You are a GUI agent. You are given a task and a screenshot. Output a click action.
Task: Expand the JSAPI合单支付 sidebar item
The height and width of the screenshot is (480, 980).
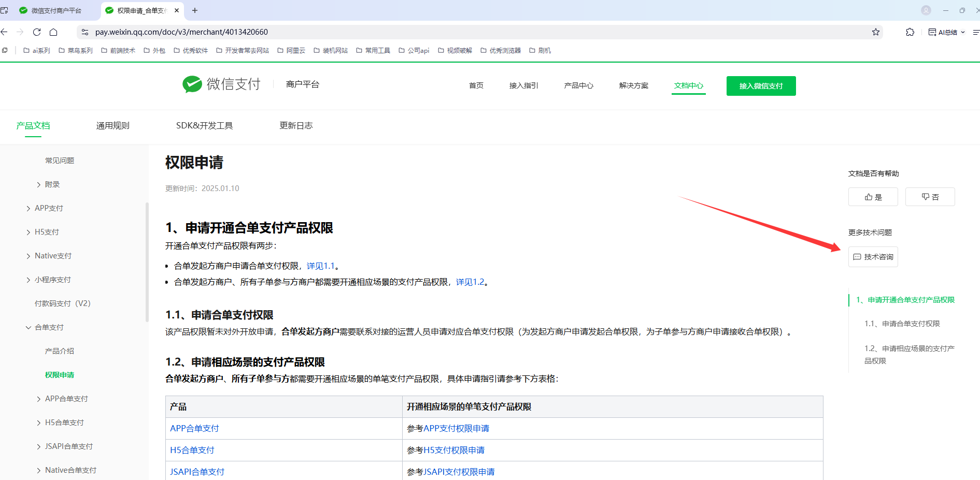(65, 446)
